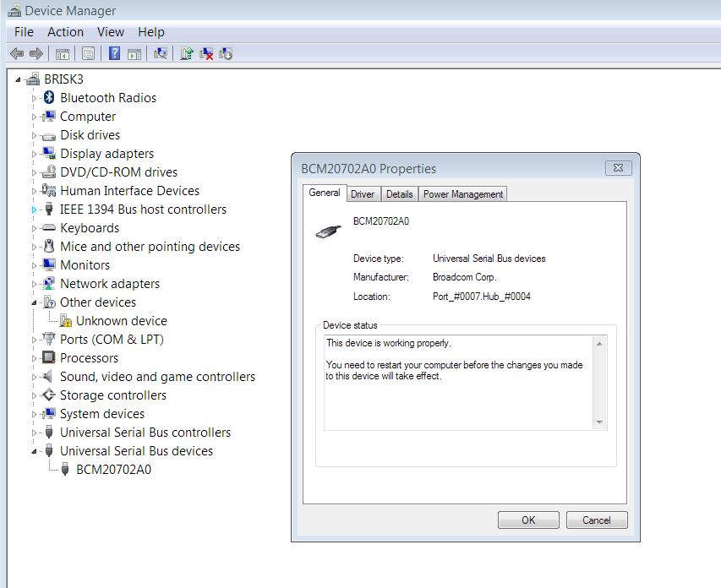This screenshot has width=721, height=588.
Task: Switch to the Power Management tab
Action: pyautogui.click(x=462, y=194)
